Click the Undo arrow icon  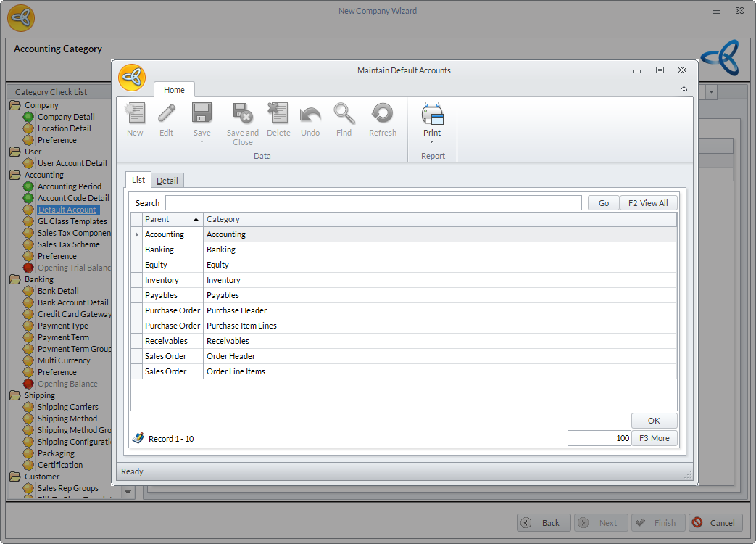pos(310,114)
